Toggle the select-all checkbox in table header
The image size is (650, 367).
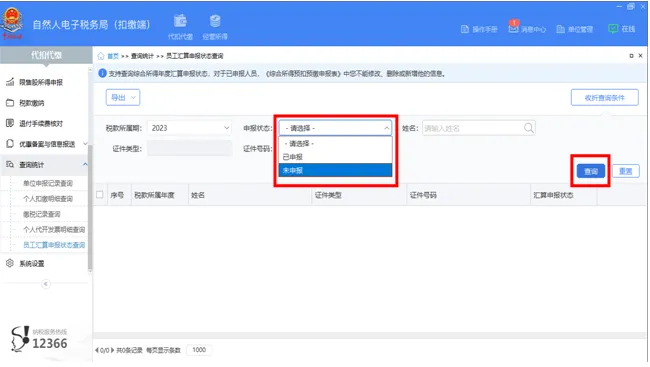click(100, 194)
